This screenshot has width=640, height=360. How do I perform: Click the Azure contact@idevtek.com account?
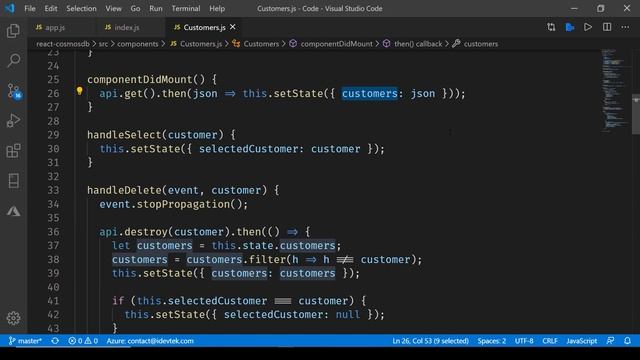tap(150, 341)
